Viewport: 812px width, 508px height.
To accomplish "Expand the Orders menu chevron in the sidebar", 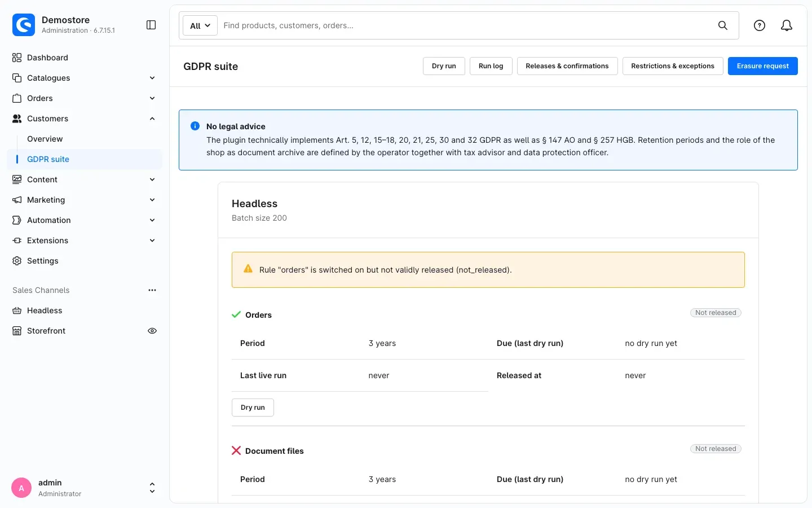I will coord(152,98).
